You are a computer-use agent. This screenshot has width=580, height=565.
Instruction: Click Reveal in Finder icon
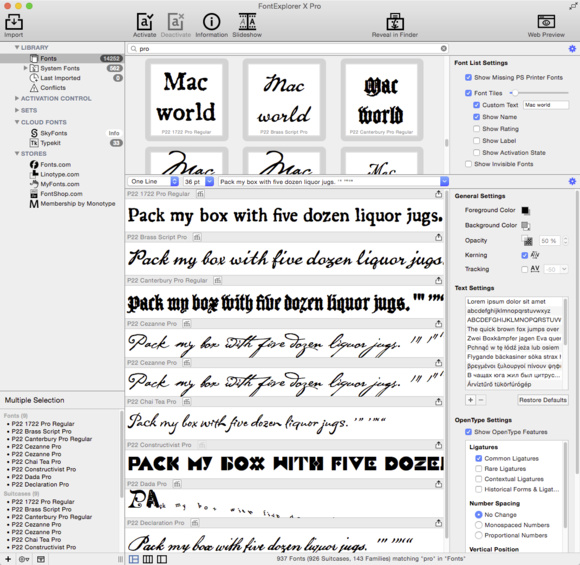click(395, 22)
